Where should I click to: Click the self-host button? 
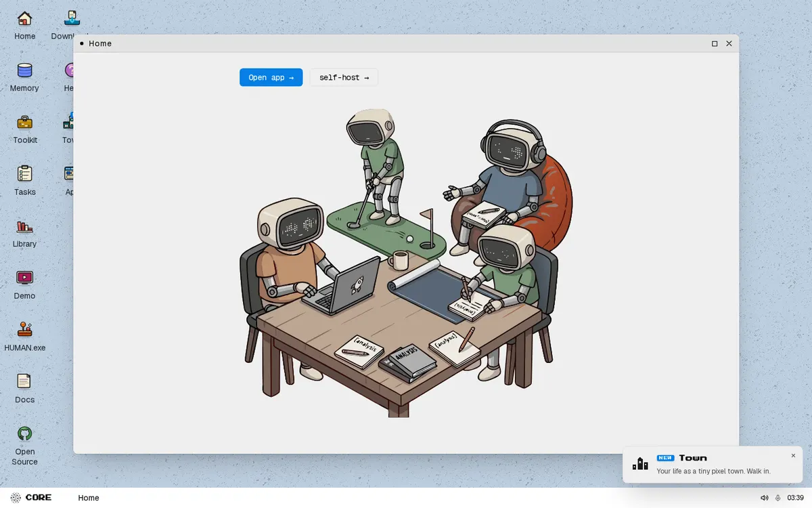pos(344,77)
